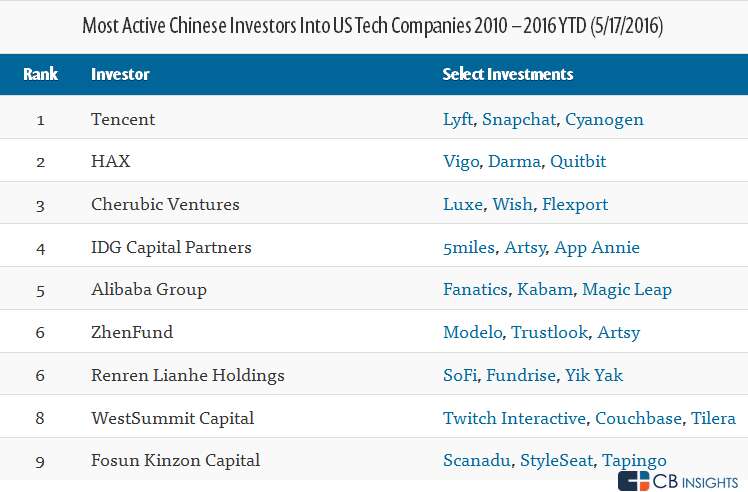Open the Trustlook link
The image size is (748, 492).
(549, 332)
